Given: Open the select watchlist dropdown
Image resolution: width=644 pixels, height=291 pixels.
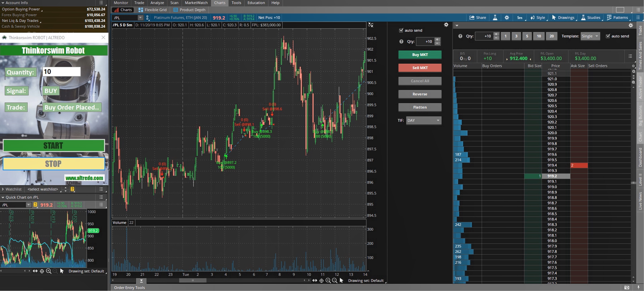Looking at the screenshot, I should point(43,189).
